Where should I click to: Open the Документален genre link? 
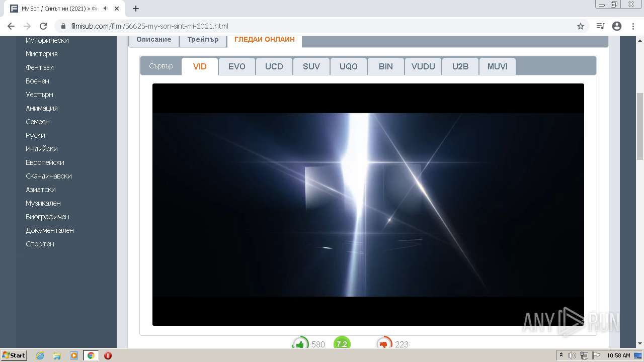pyautogui.click(x=50, y=230)
